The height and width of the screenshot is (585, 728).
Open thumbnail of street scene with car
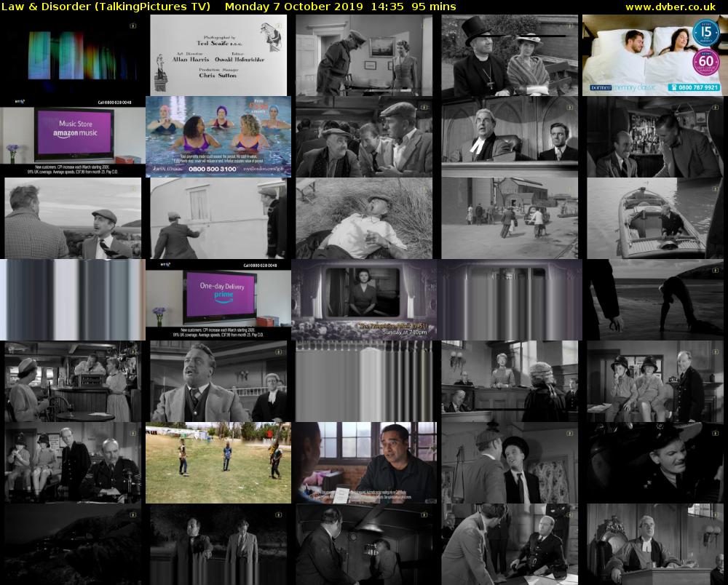(510, 218)
